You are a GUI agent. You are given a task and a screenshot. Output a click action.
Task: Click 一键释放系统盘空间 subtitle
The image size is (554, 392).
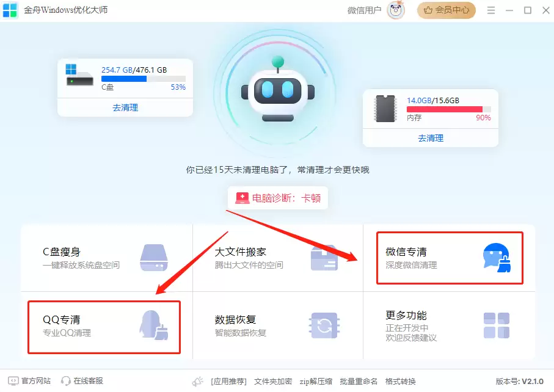pyautogui.click(x=81, y=265)
